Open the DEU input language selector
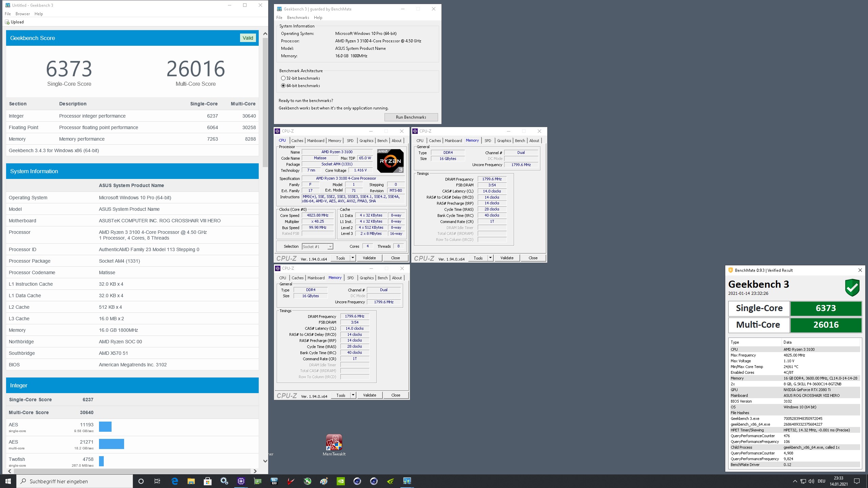The image size is (868, 488). 822,481
